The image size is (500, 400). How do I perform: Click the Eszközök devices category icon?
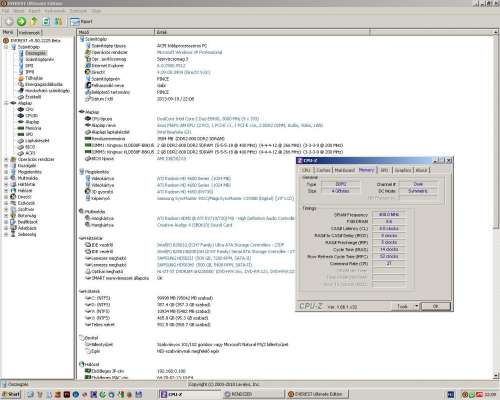[13, 203]
